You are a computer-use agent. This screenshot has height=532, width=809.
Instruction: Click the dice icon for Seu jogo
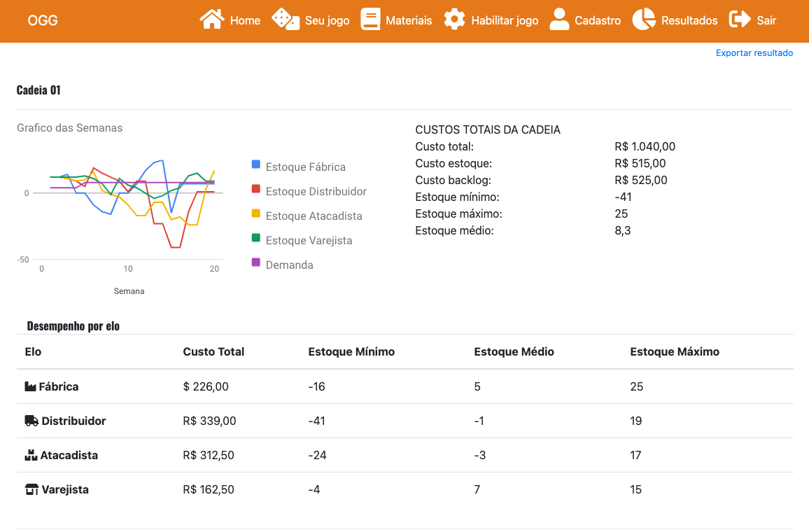click(x=285, y=20)
